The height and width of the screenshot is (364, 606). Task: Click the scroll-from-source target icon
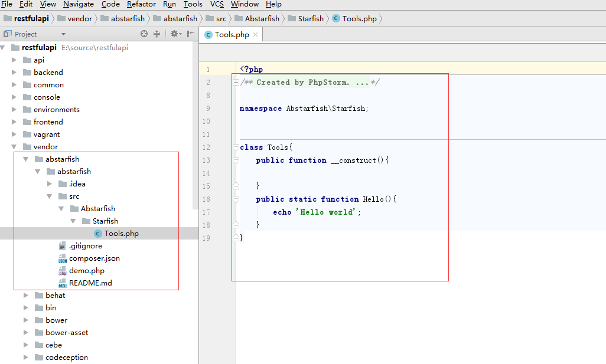pos(144,34)
